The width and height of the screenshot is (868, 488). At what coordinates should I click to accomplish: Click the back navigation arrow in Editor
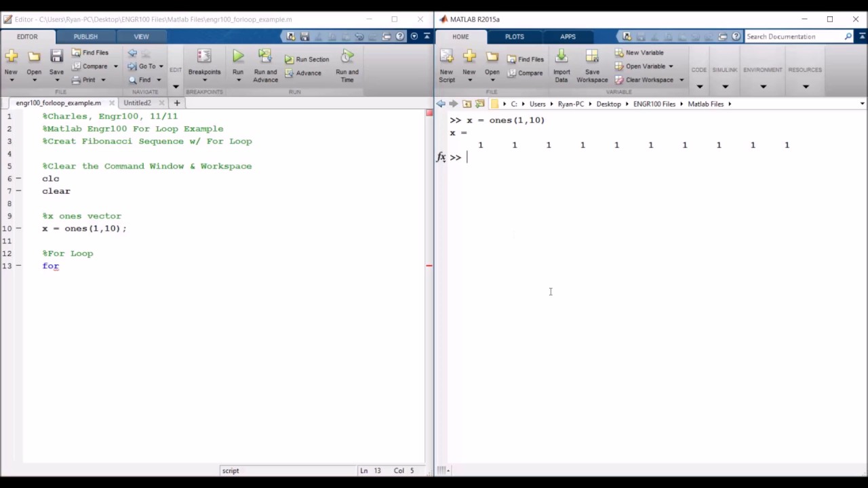tap(132, 53)
